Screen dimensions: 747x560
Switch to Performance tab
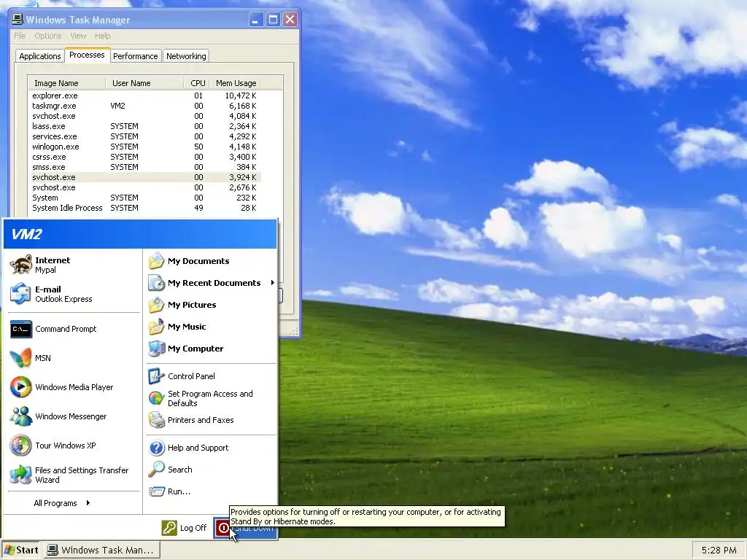135,56
